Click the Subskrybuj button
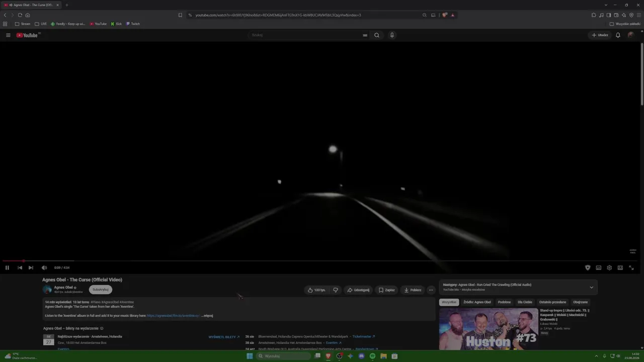The width and height of the screenshot is (644, 362). [101, 290]
